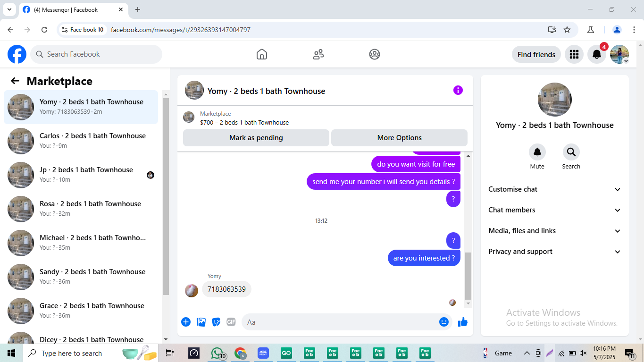Open more actions plus icon in composer
Viewport: 644px width, 362px height.
(186, 322)
